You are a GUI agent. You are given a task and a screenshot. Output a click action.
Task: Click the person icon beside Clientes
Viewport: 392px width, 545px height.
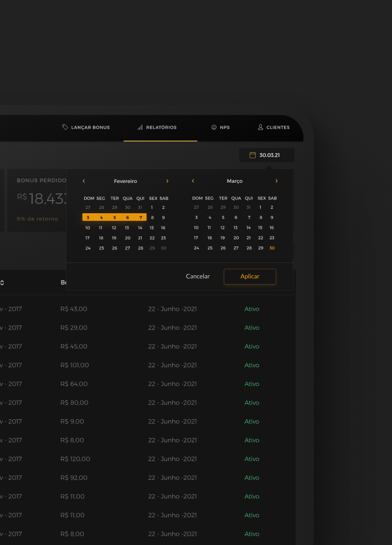[260, 127]
